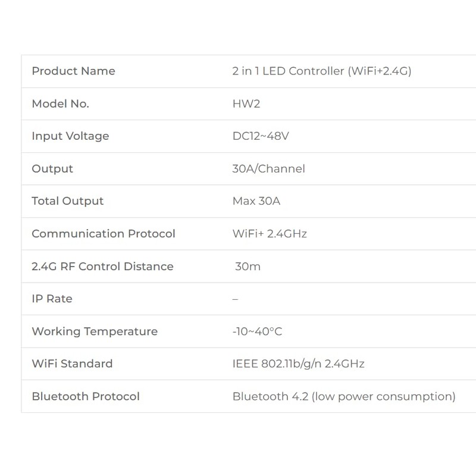
Task: Click the IP Rate label
Action: 52,299
